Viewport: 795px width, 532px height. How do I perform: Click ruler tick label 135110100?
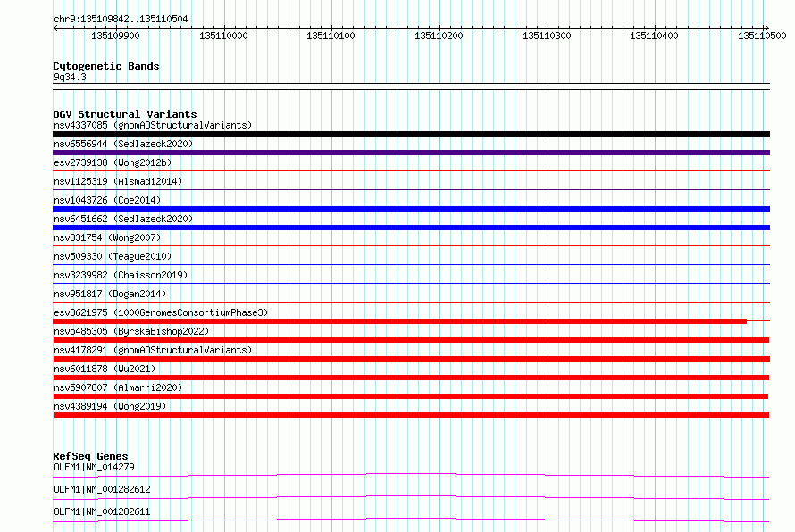(x=331, y=36)
